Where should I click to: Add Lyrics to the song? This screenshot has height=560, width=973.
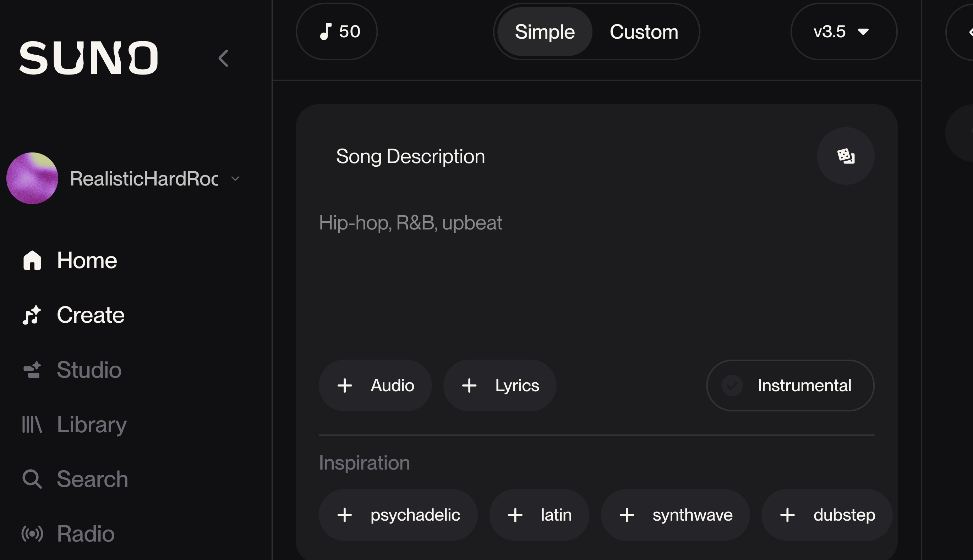click(x=499, y=386)
